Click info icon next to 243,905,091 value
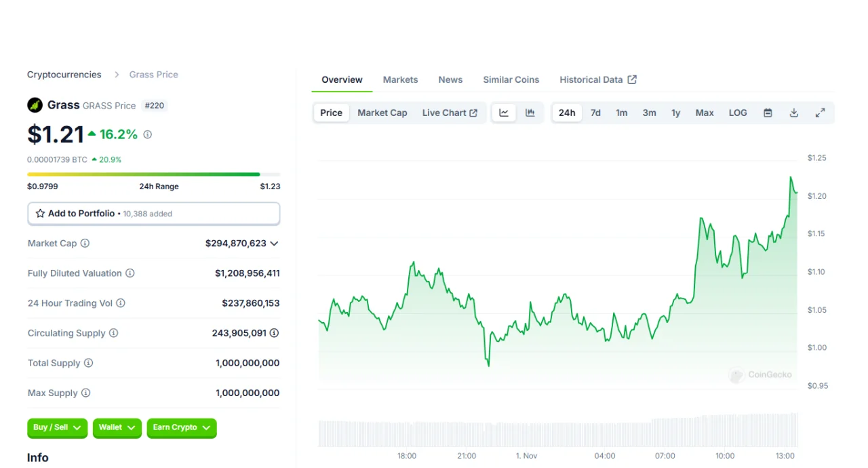868x468 pixels. pos(274,333)
